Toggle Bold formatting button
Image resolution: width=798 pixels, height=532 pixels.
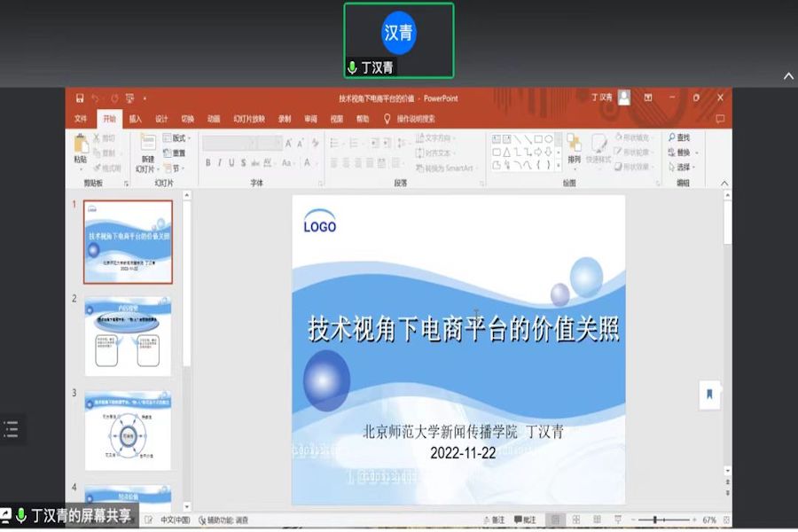tap(208, 163)
